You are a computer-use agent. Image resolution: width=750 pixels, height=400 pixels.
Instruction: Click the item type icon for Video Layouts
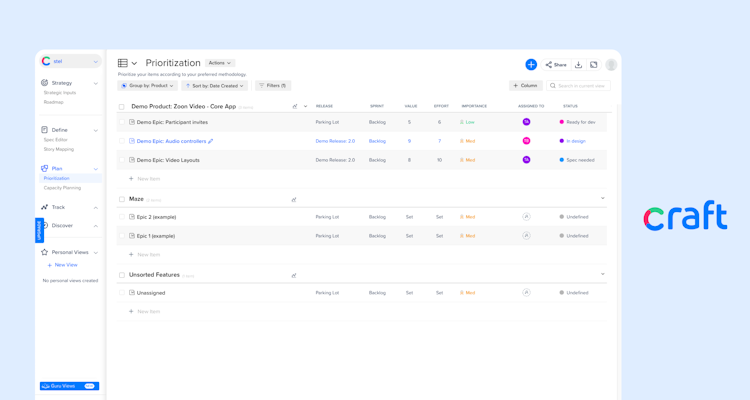[132, 160]
